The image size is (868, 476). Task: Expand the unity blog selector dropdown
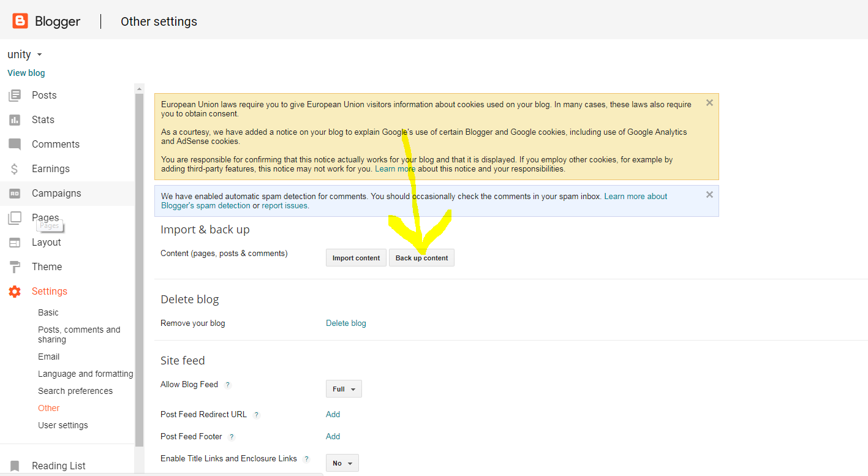tap(39, 55)
